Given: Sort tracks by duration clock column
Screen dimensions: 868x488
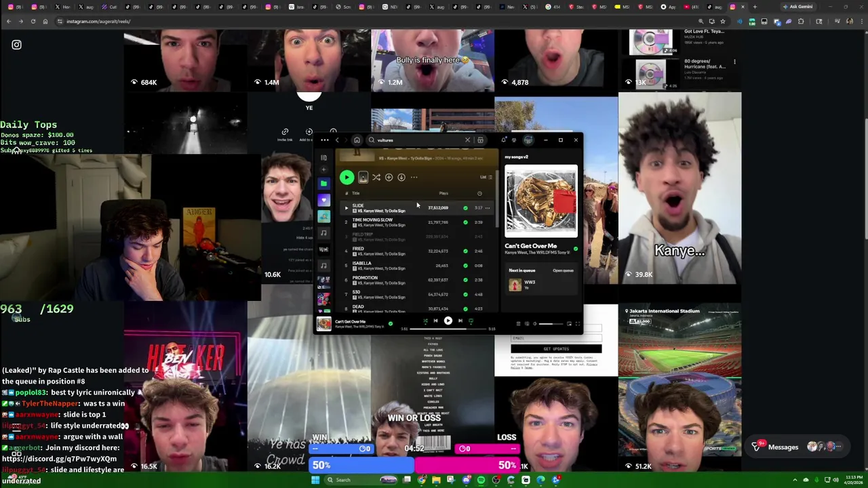Looking at the screenshot, I should point(479,193).
